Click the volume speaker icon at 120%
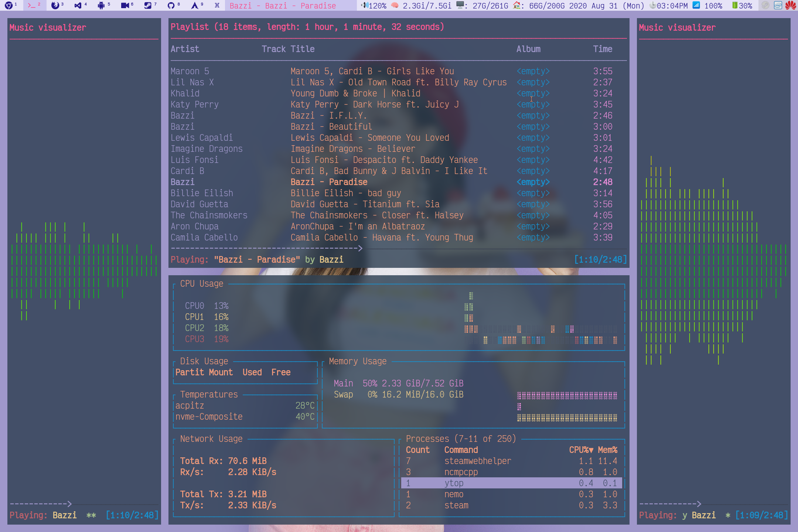The height and width of the screenshot is (532, 798). [365, 5]
